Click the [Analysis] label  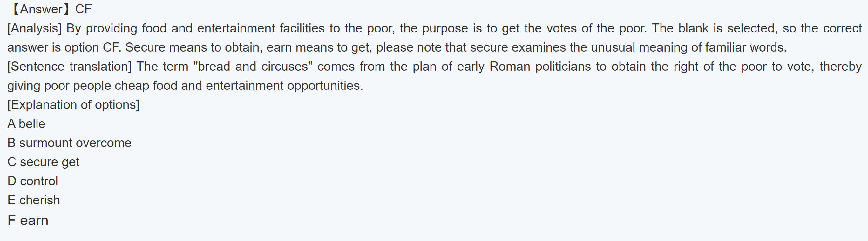tap(34, 28)
